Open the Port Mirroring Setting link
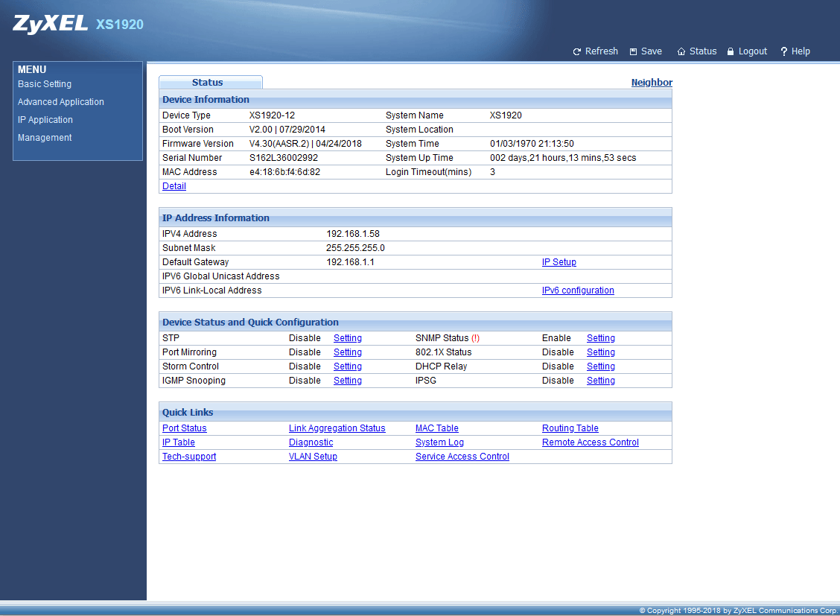 (347, 352)
